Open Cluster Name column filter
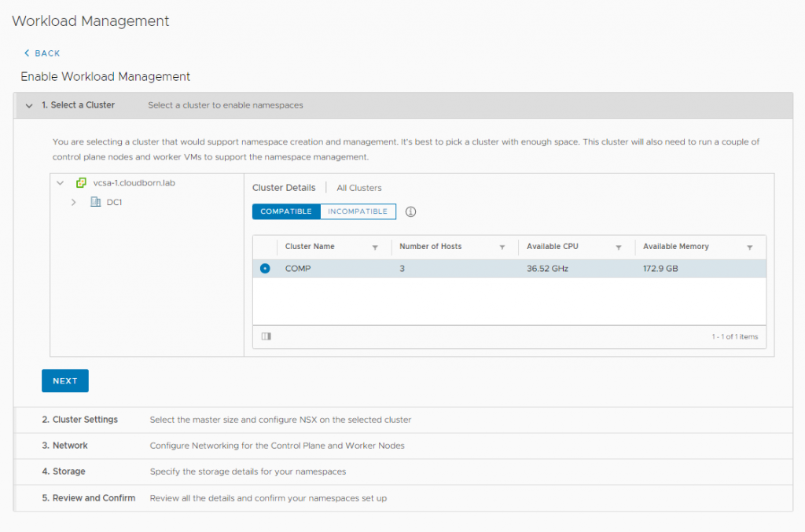The width and height of the screenshot is (805, 532). 375,248
